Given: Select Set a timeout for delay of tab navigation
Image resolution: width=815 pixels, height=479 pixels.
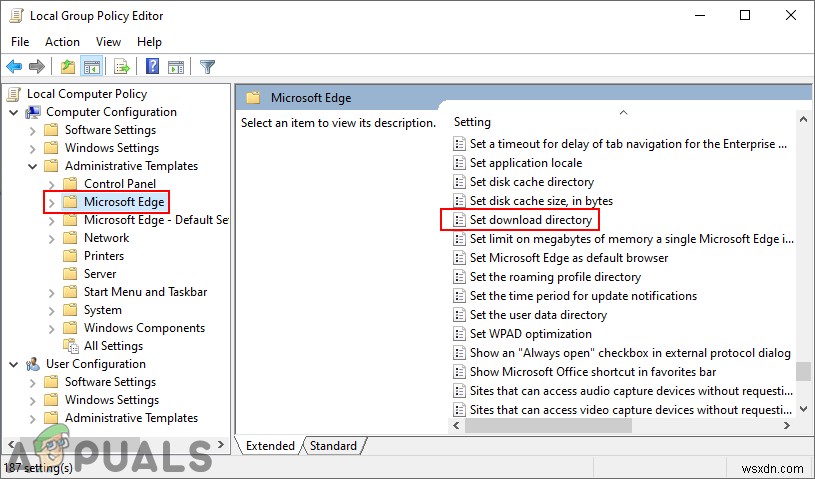Looking at the screenshot, I should point(628,144).
